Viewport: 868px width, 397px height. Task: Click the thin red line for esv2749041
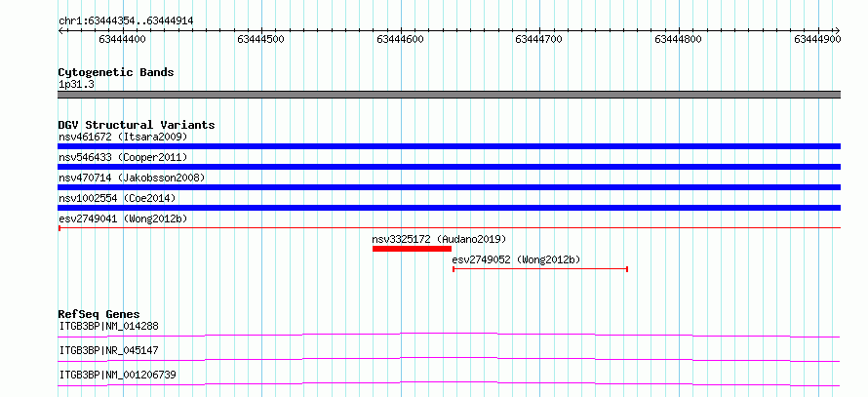450,227
